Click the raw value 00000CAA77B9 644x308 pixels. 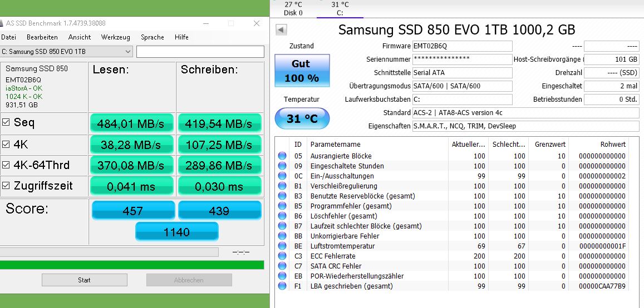[602, 286]
